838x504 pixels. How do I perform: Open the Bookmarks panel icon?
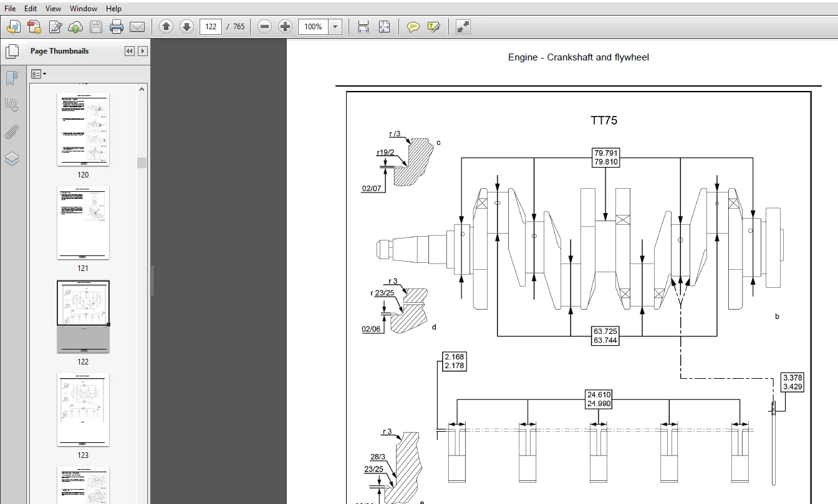coord(12,78)
